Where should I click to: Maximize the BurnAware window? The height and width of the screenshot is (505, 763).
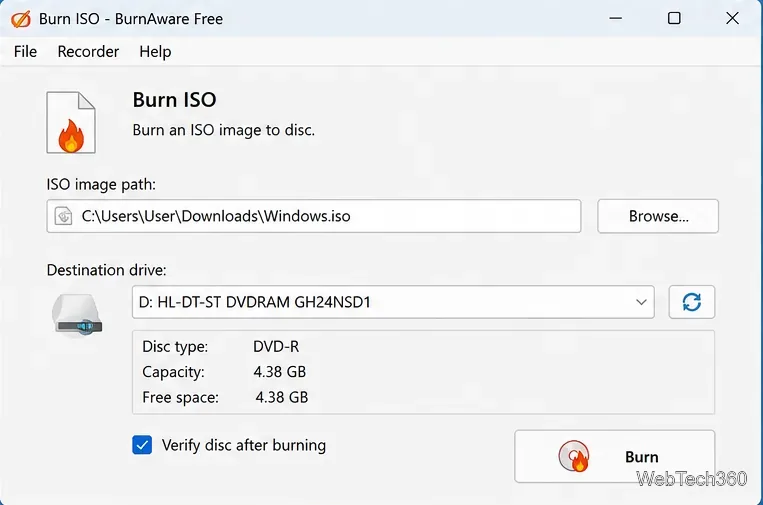[x=674, y=18]
